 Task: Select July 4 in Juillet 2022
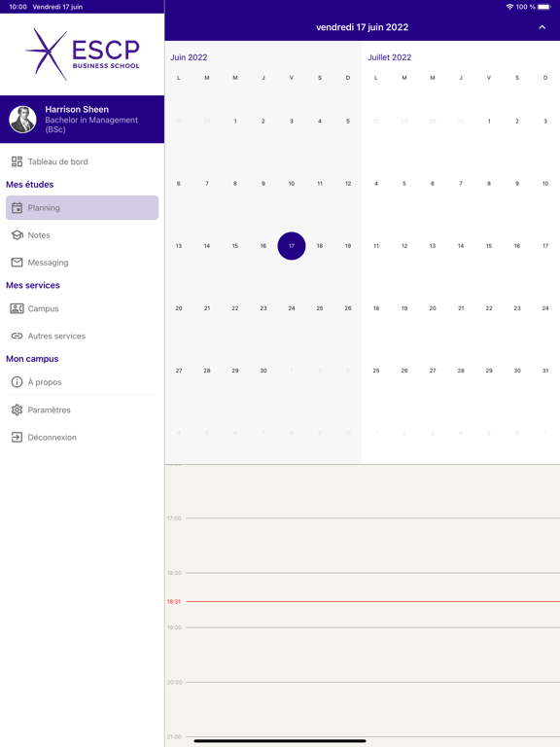[376, 184]
